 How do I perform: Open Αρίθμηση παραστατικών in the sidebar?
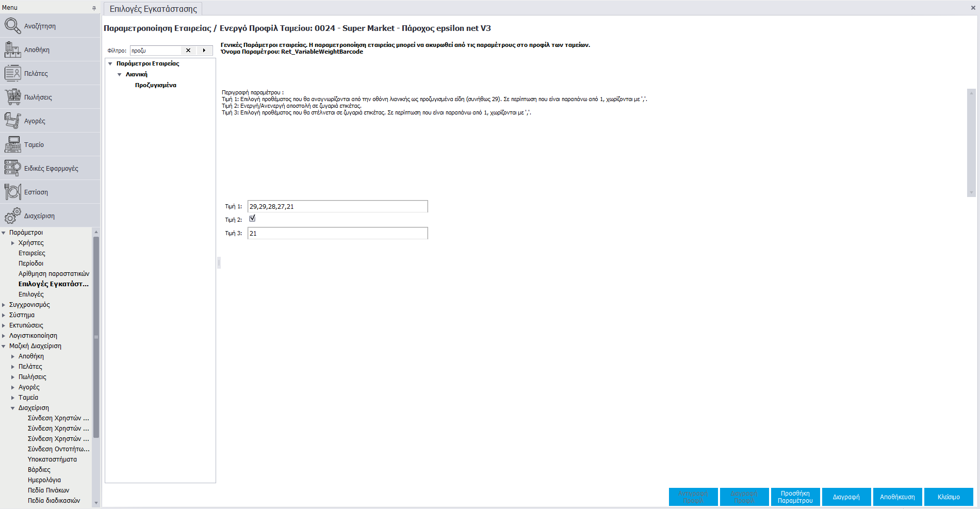(54, 274)
